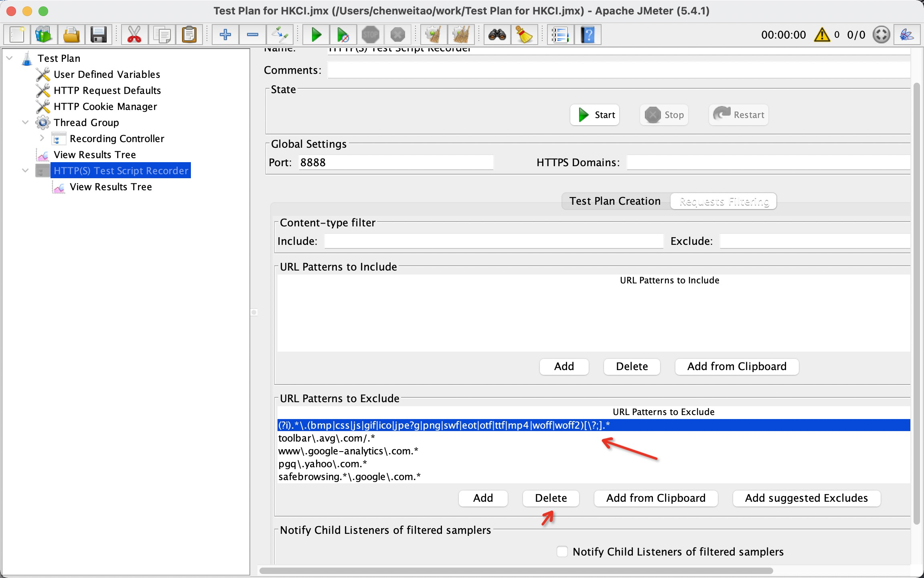Select HTTP Request Defaults in tree
This screenshot has width=924, height=578.
click(x=107, y=90)
